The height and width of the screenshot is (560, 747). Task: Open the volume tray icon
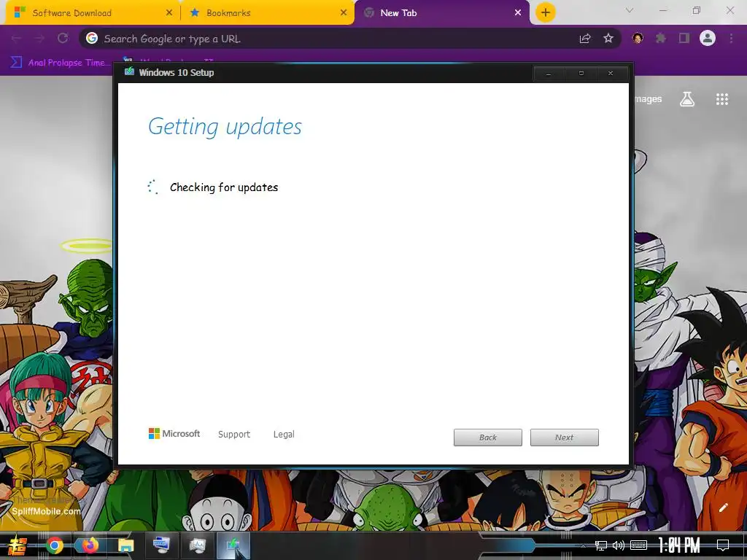click(x=619, y=545)
